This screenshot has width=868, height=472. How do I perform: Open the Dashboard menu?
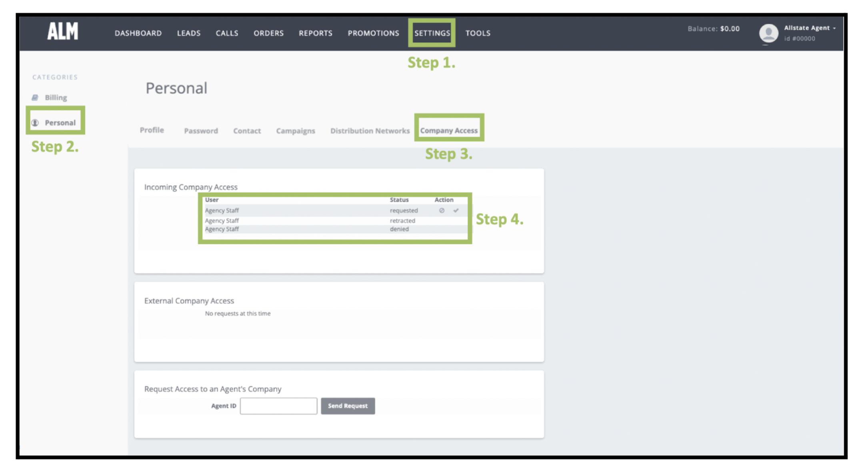[x=138, y=33]
